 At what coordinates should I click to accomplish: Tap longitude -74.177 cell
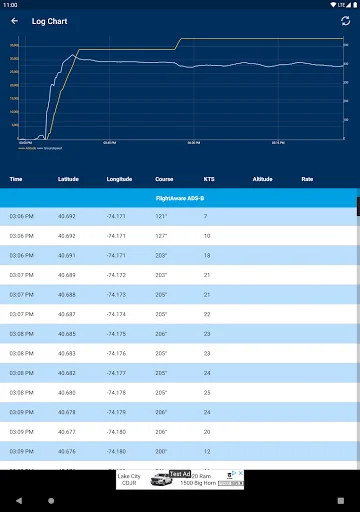116,373
